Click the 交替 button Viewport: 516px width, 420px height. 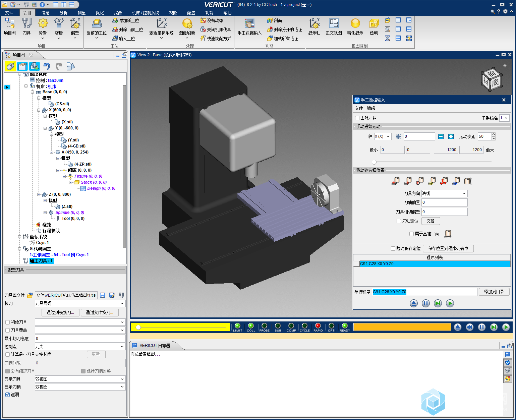point(431,221)
